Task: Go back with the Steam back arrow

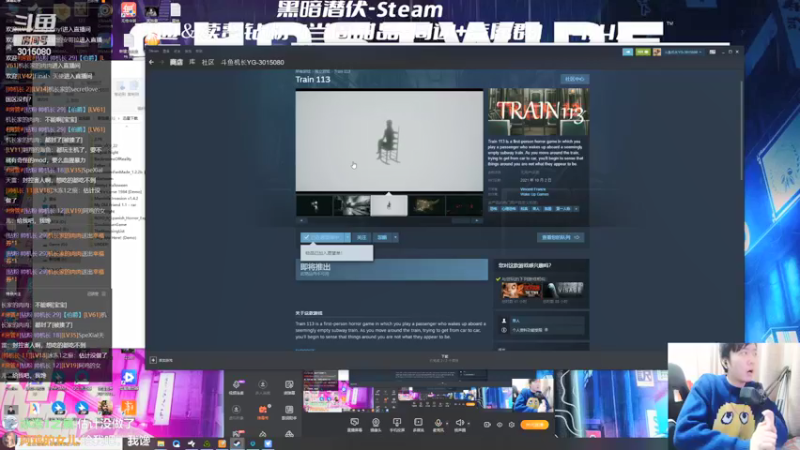Action: [x=152, y=62]
